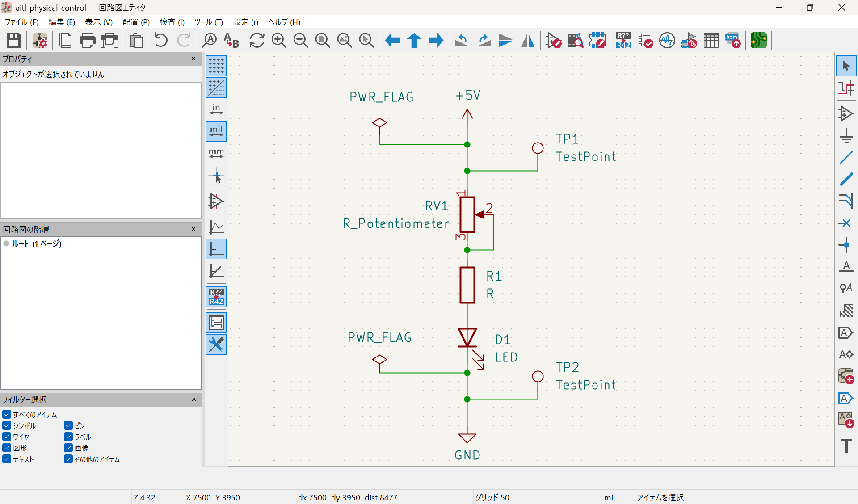This screenshot has width=858, height=504.
Task: Activate the place power port tool
Action: pyautogui.click(x=846, y=136)
